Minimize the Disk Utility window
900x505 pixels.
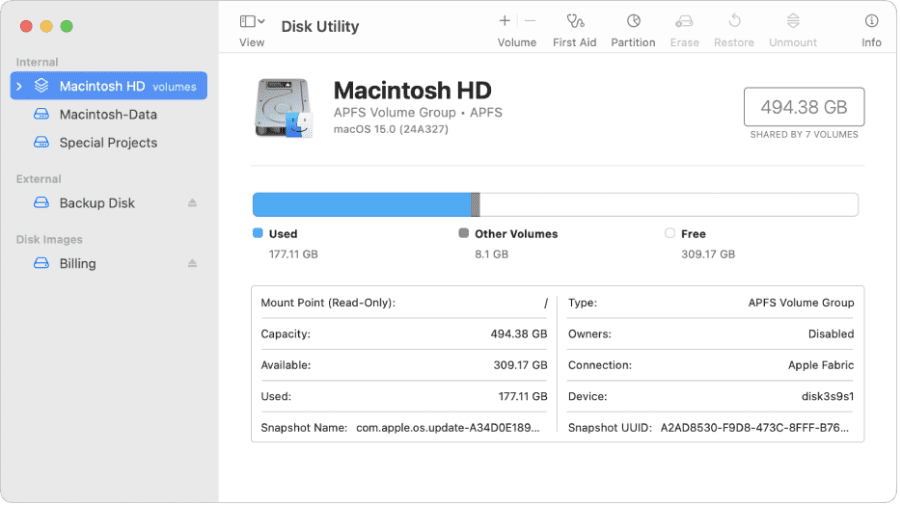coord(46,26)
